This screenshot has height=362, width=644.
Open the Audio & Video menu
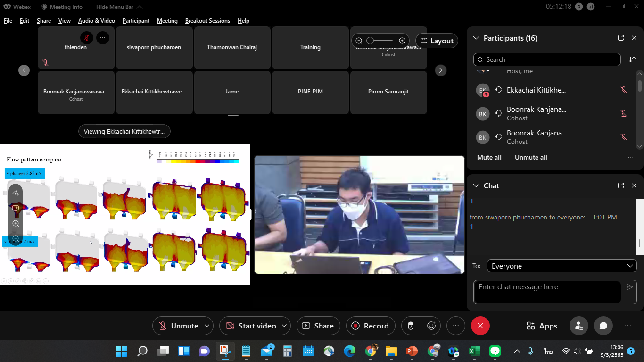97,21
